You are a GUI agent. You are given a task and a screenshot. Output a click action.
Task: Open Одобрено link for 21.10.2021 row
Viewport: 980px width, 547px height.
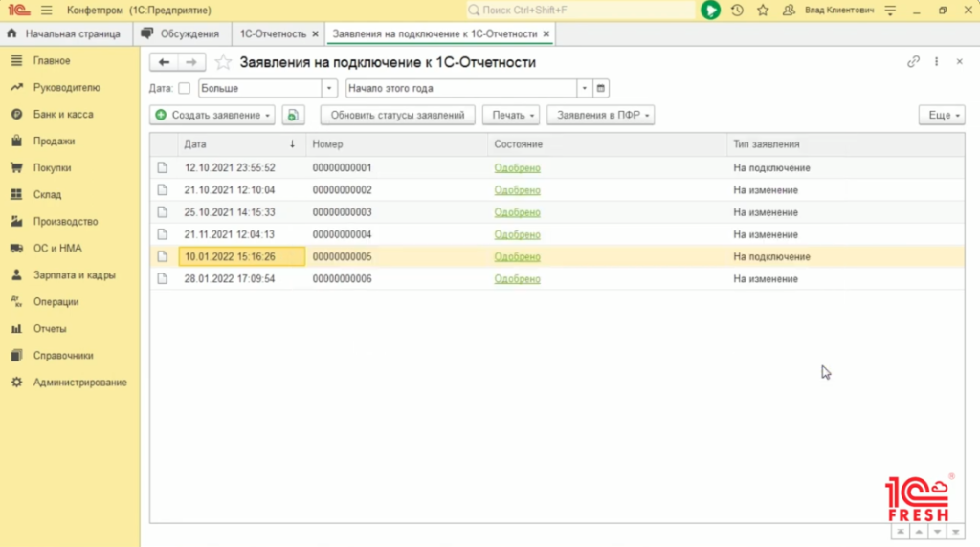(517, 190)
